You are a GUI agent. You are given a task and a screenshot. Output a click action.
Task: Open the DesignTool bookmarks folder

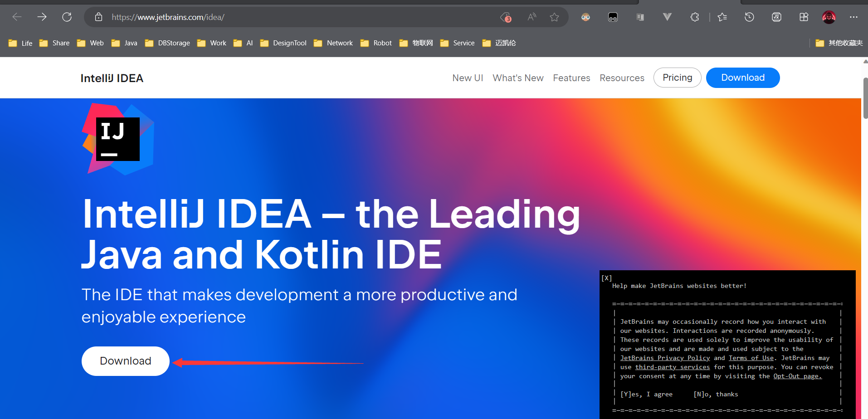pos(283,43)
